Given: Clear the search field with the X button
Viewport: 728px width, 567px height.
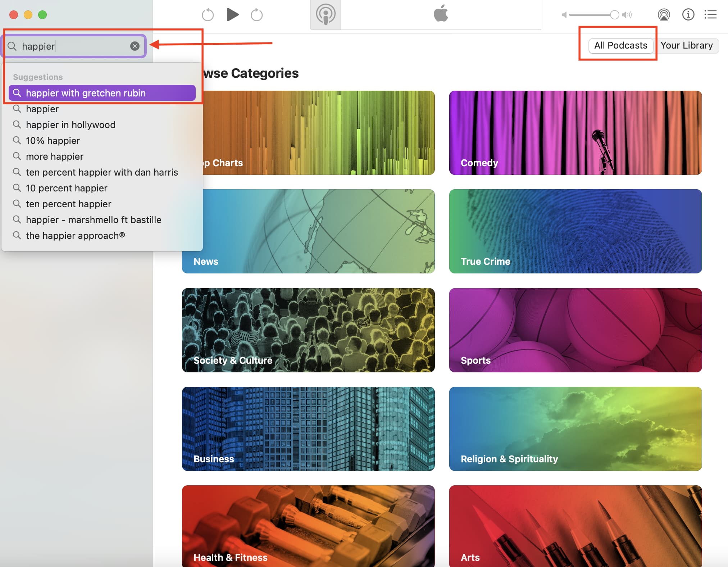Looking at the screenshot, I should (x=135, y=46).
